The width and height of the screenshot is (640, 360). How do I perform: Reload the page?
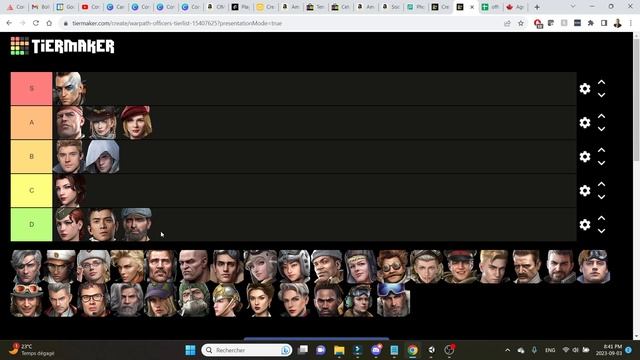click(x=36, y=23)
